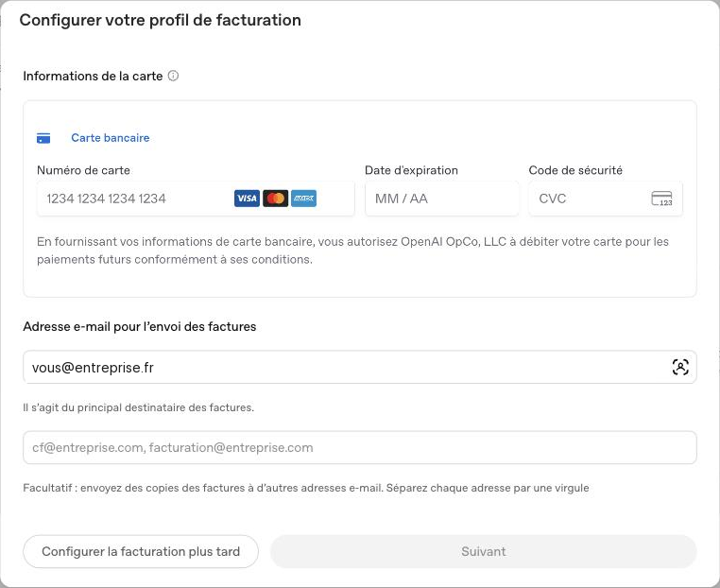The width and height of the screenshot is (720, 588).
Task: Click Adresse e-mail pour l'envoi des factures label
Action: tap(140, 327)
